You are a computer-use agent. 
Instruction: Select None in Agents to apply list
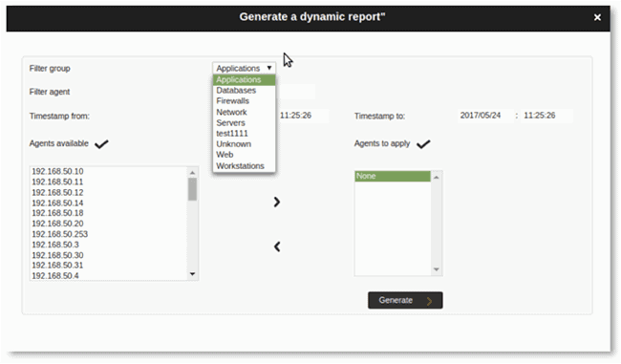(x=393, y=176)
